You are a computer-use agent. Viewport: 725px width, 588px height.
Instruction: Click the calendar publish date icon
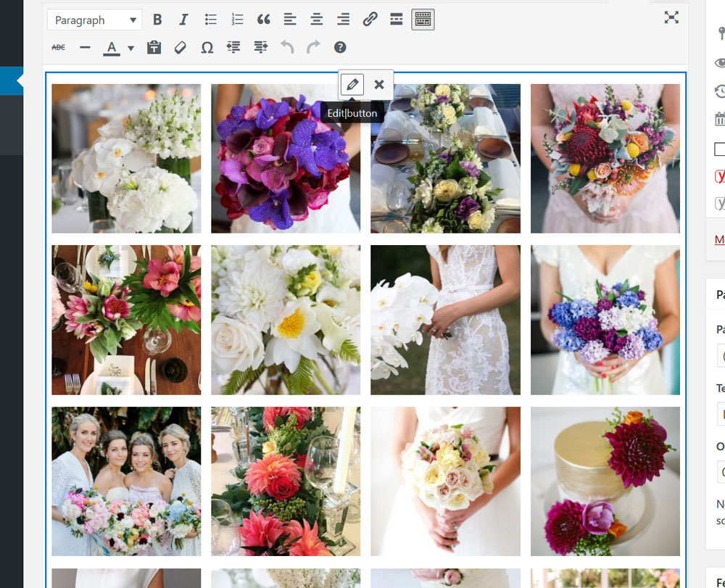(x=720, y=119)
